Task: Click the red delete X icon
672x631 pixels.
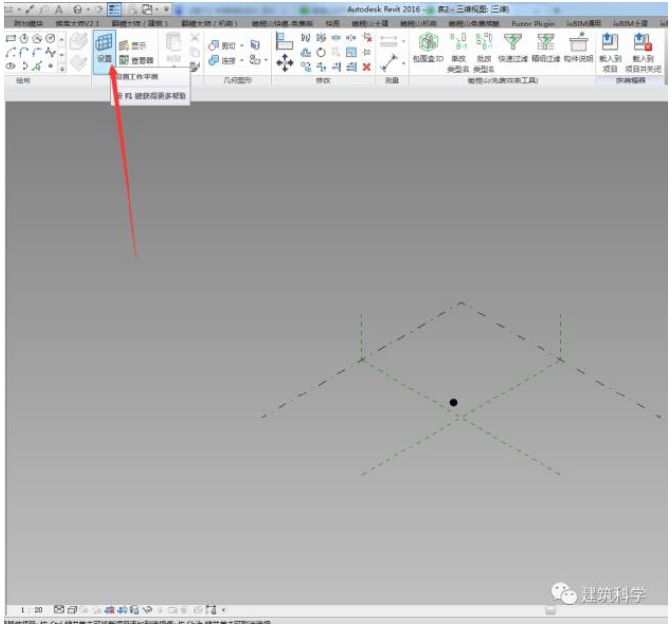Action: click(366, 66)
